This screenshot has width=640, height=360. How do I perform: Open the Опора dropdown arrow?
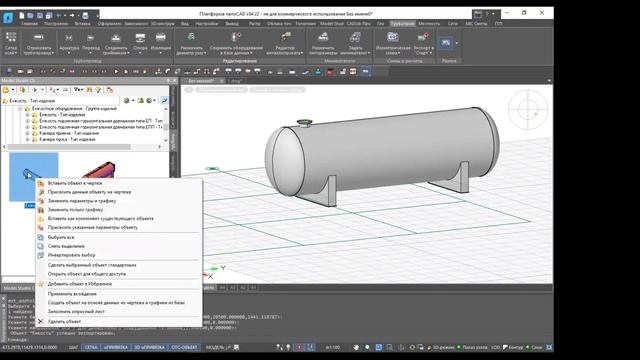click(x=140, y=53)
